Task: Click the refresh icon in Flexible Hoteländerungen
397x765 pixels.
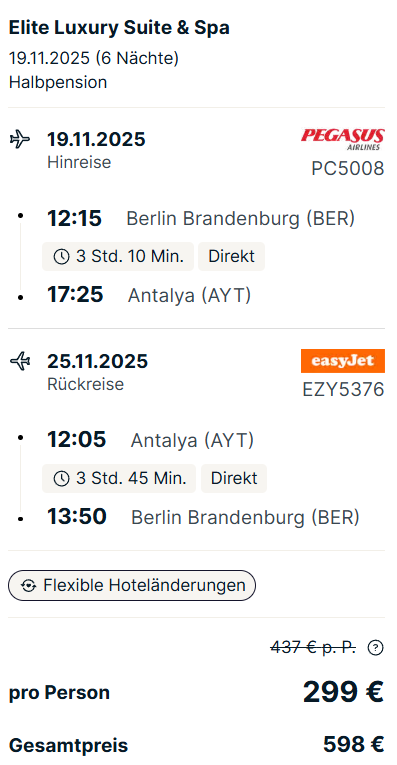Action: pos(29,585)
